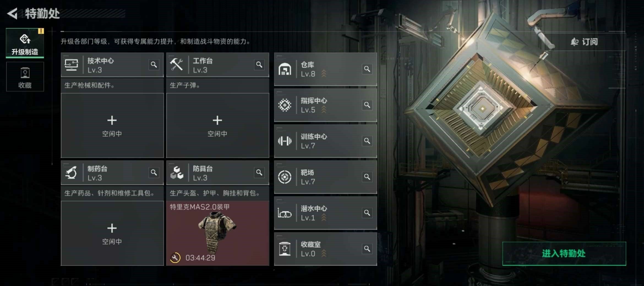Switch to the 升级制造 tab
Viewport: 644px width, 286px height.
coord(25,43)
